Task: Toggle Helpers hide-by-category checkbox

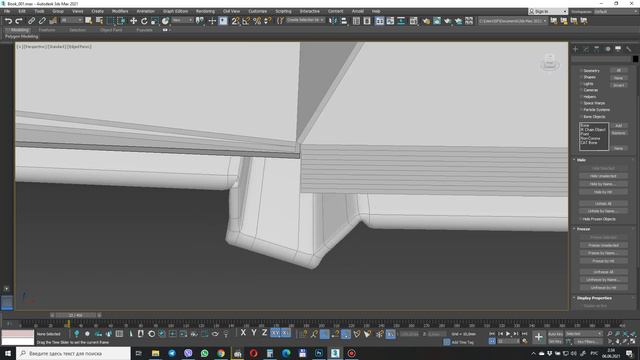Action: [581, 97]
